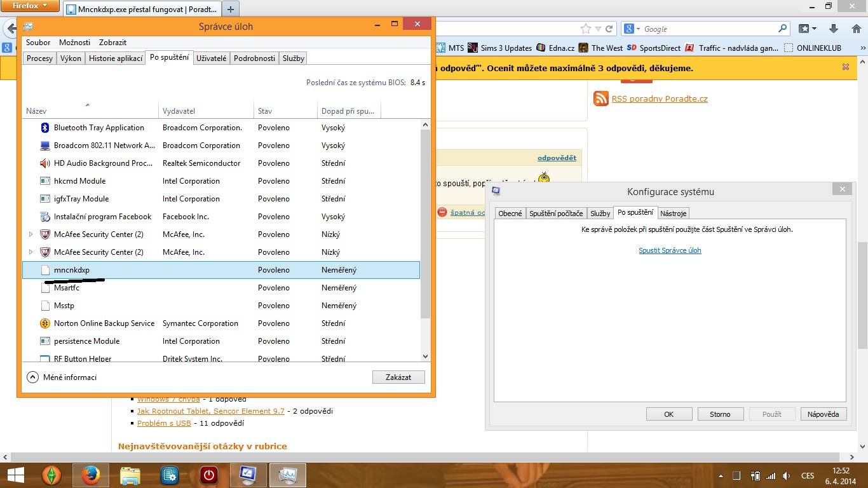Image resolution: width=868 pixels, height=488 pixels.
Task: Select the hkcmd Module icon
Action: tap(45, 181)
